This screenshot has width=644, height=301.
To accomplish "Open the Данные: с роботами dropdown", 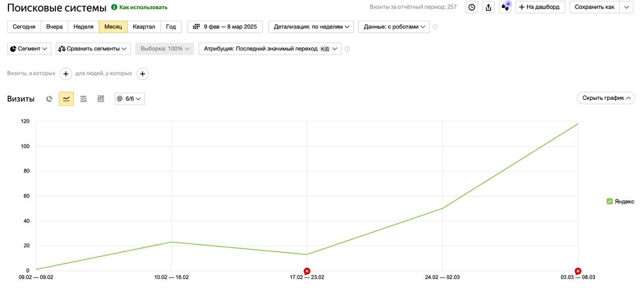I will (x=394, y=26).
